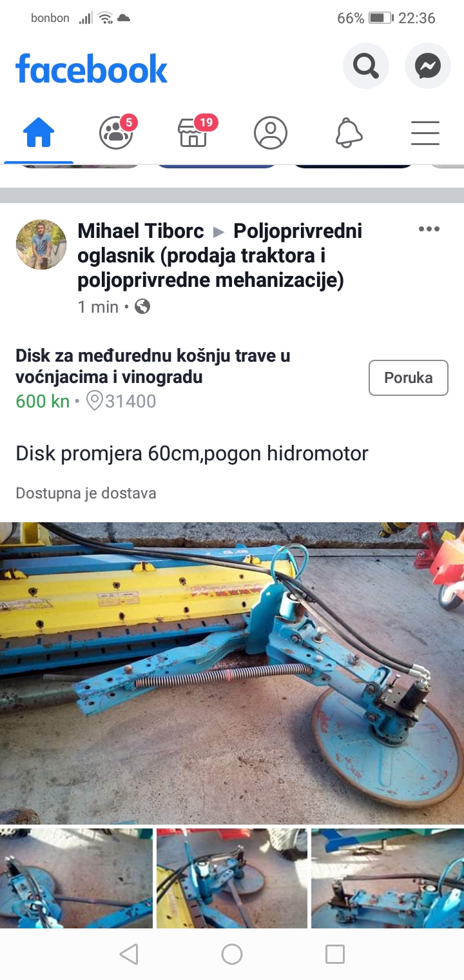
Task: Open the hamburger menu
Action: pos(425,133)
